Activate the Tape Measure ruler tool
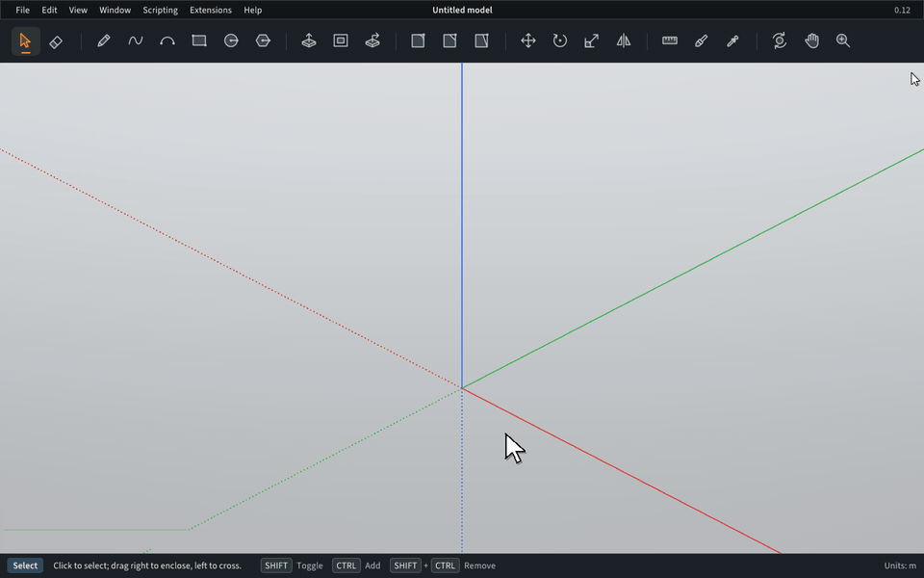 [670, 40]
